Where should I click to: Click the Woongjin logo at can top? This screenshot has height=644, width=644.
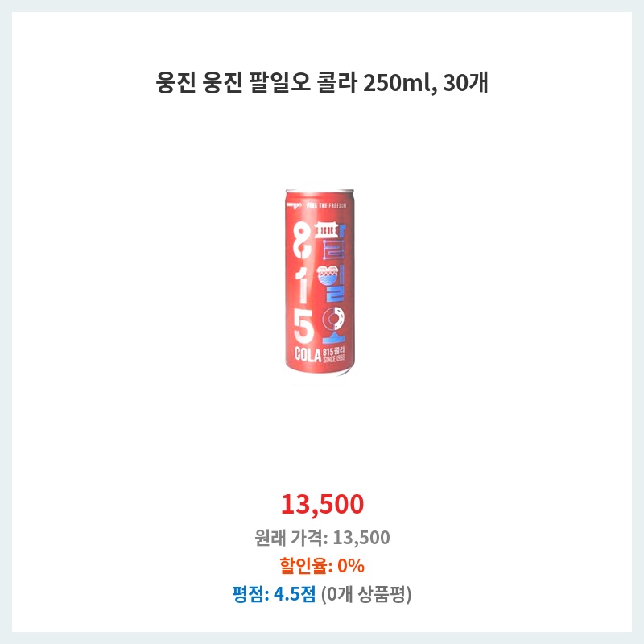[x=294, y=204]
